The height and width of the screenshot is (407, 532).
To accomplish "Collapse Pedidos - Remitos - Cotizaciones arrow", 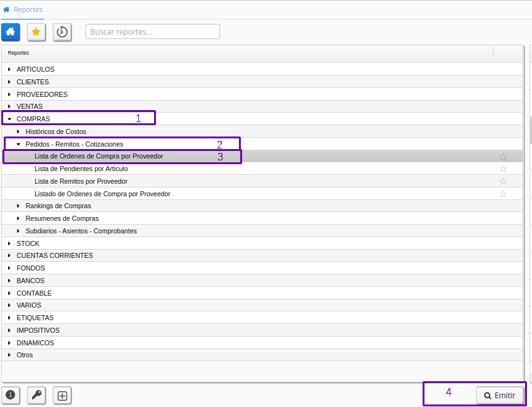I will click(19, 144).
